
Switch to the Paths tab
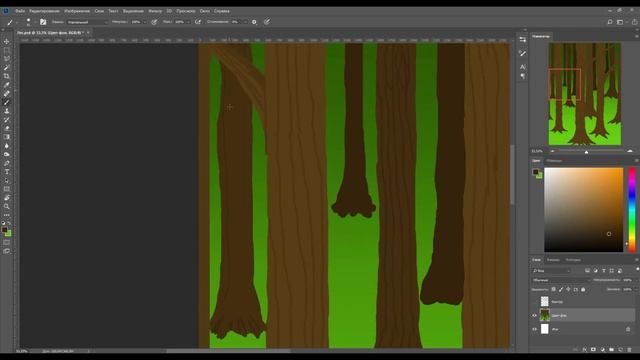coord(573,260)
